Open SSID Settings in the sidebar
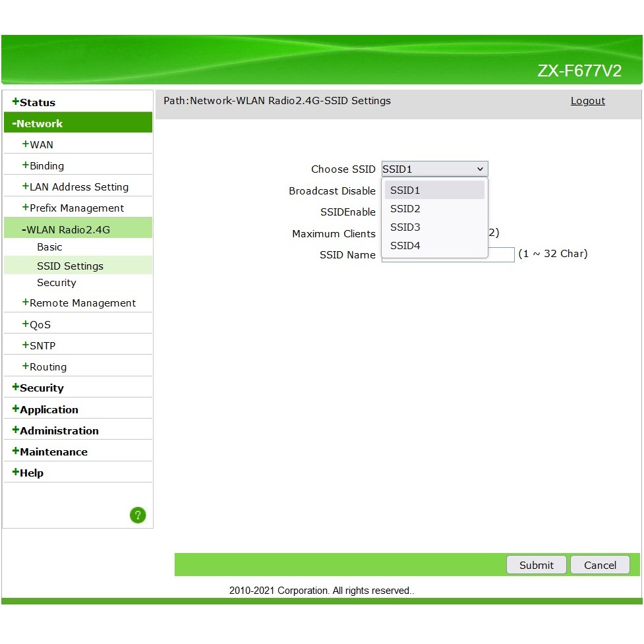This screenshot has width=644, height=644. (70, 266)
